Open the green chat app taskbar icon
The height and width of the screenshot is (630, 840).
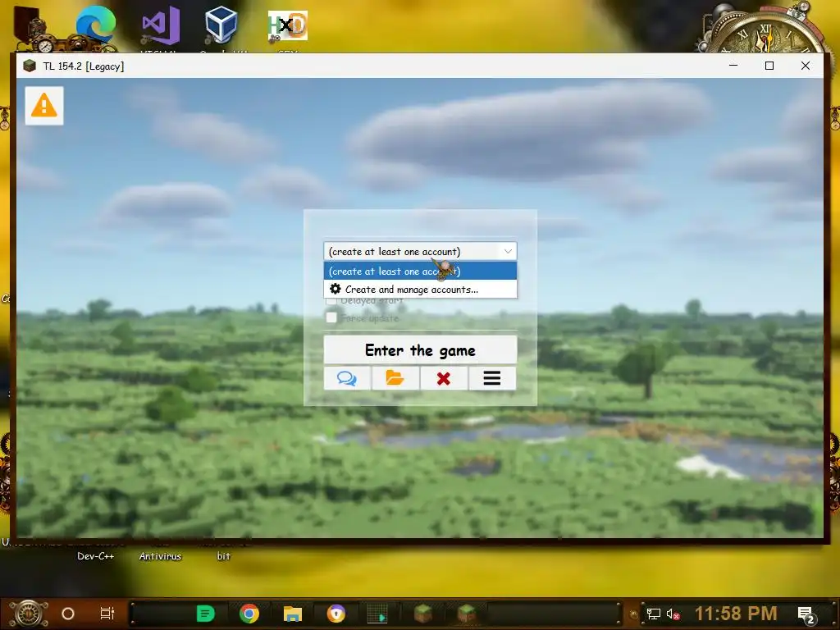click(205, 614)
